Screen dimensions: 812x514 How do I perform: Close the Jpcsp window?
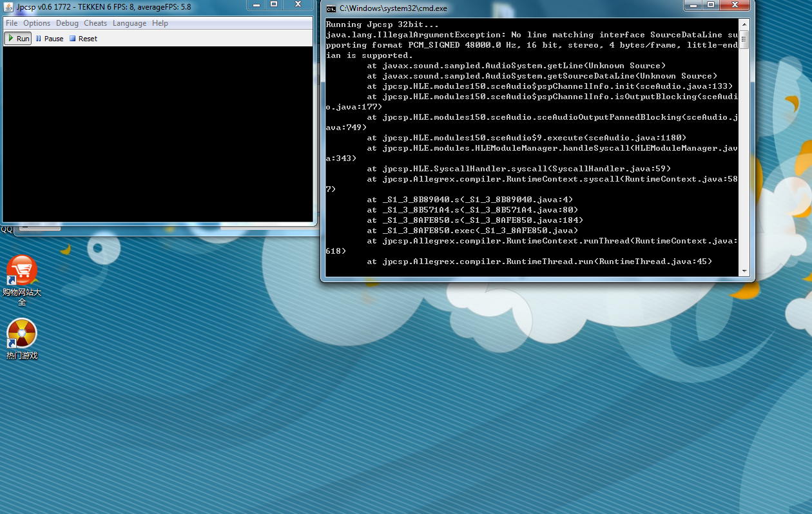[298, 4]
